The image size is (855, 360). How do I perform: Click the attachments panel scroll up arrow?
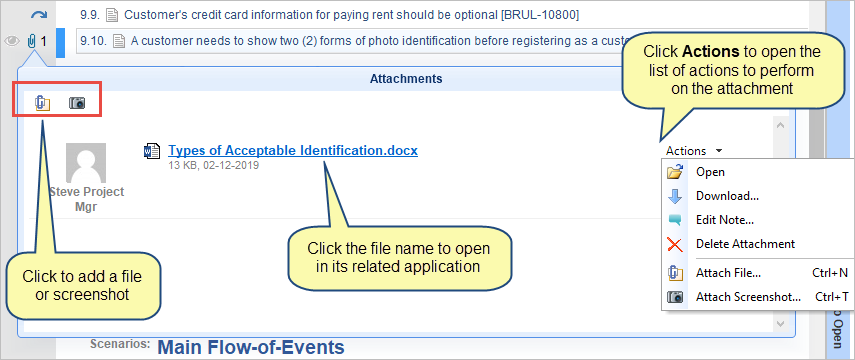780,125
